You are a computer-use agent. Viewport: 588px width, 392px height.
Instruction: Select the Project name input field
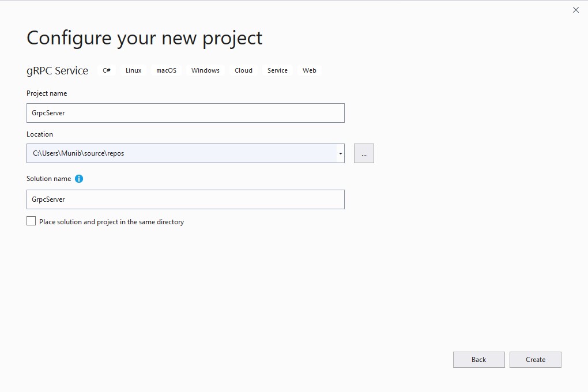tap(184, 112)
